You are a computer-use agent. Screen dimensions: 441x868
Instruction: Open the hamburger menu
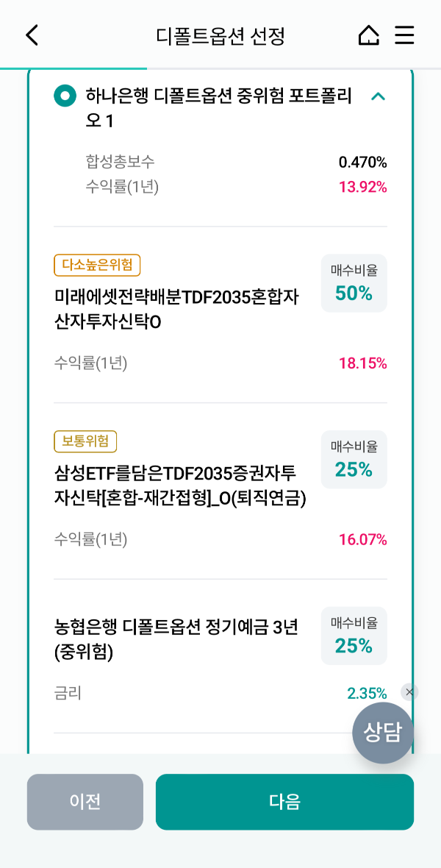click(404, 35)
